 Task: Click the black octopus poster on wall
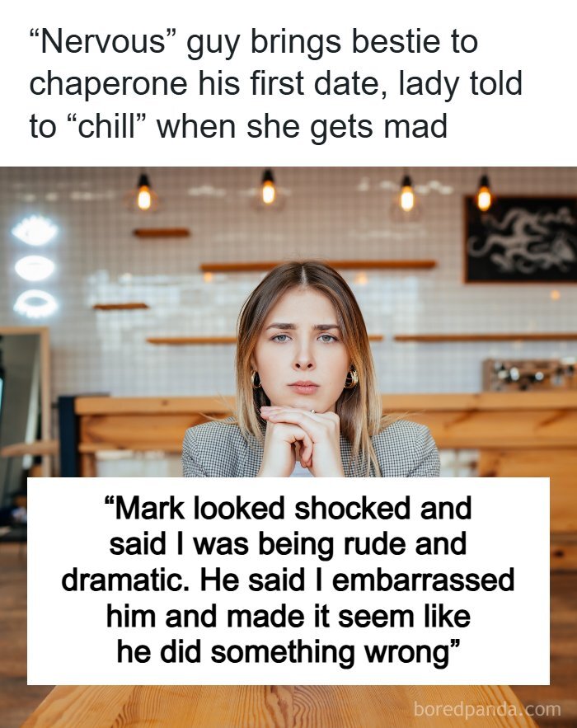[x=520, y=240]
